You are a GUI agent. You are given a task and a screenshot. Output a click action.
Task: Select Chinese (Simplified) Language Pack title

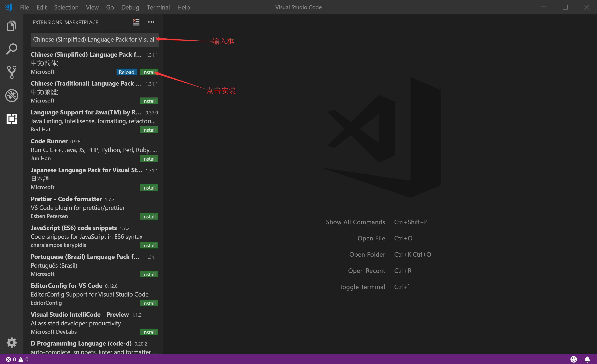[x=86, y=54]
